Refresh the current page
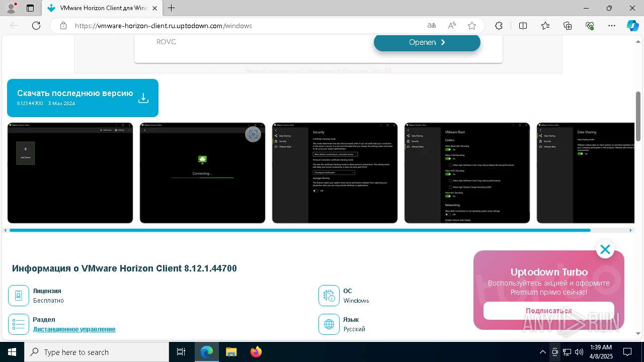The image size is (644, 362). click(x=36, y=26)
